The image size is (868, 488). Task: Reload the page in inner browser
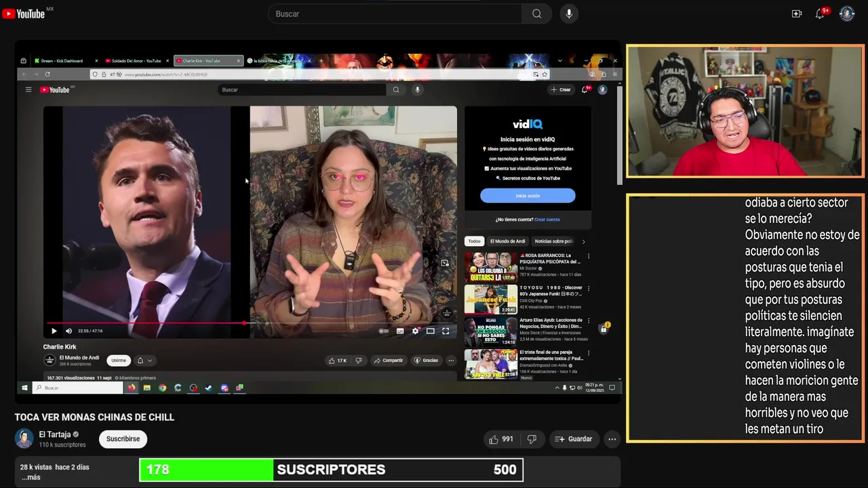47,74
